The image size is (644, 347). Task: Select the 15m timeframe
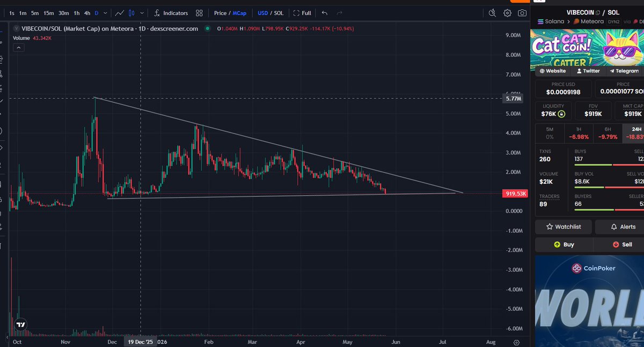(x=49, y=13)
